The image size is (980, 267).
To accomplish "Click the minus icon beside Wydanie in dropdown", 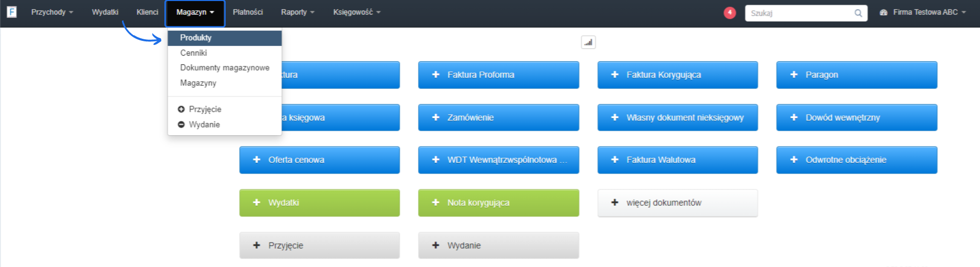I will coord(181,125).
